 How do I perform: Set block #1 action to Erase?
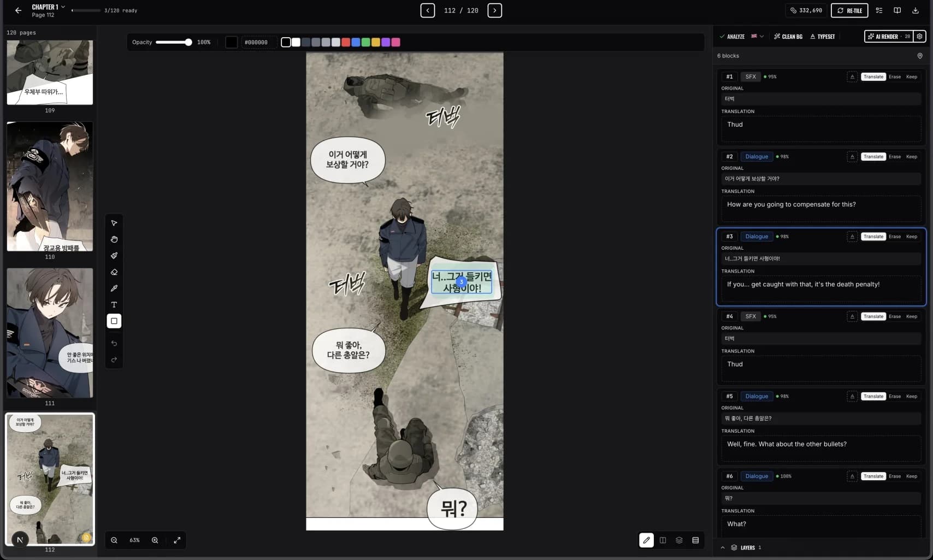(895, 77)
